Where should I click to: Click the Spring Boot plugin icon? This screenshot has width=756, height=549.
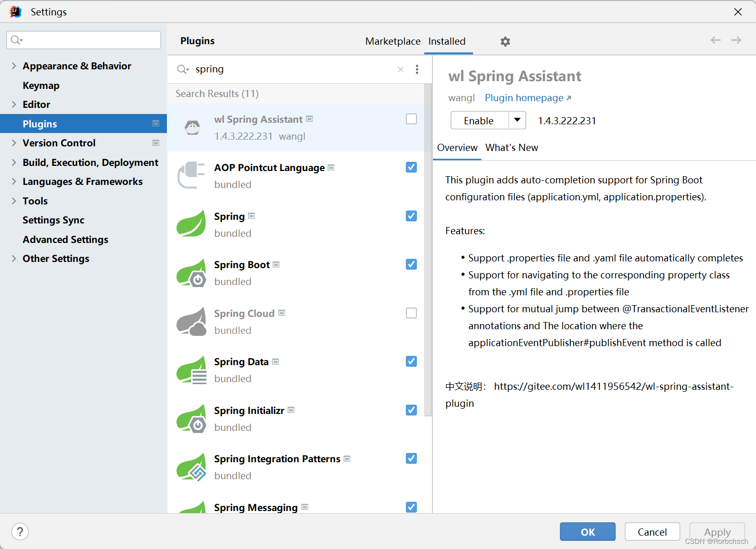[191, 273]
